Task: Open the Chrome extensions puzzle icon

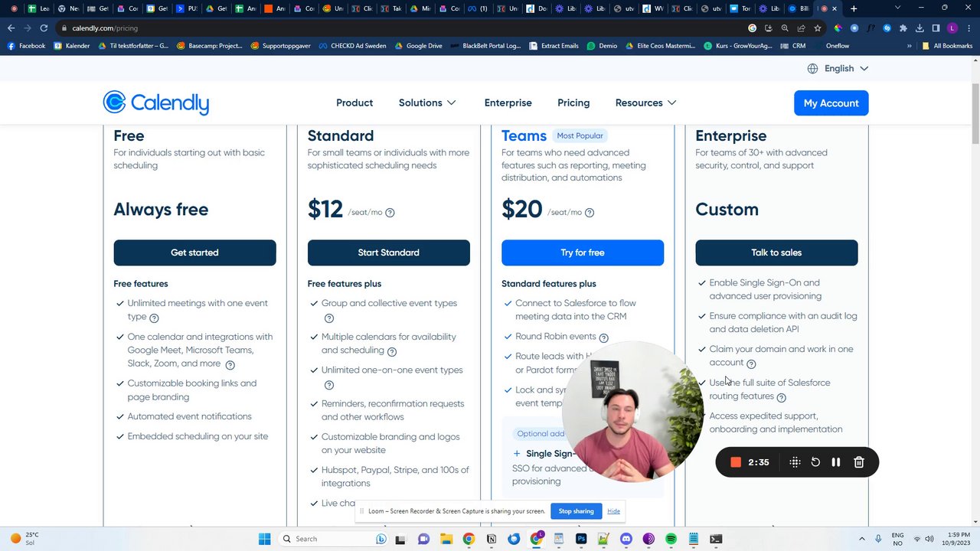Action: tap(903, 28)
